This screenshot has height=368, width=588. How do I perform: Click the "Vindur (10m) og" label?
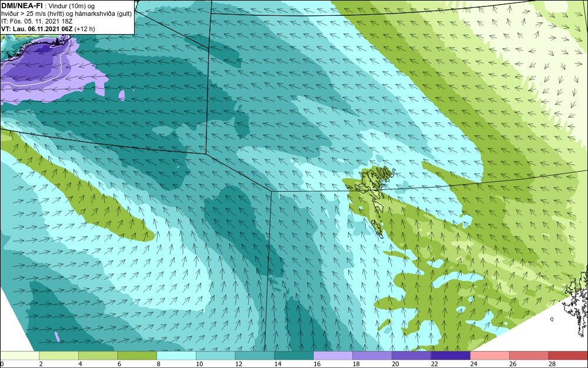(72, 6)
